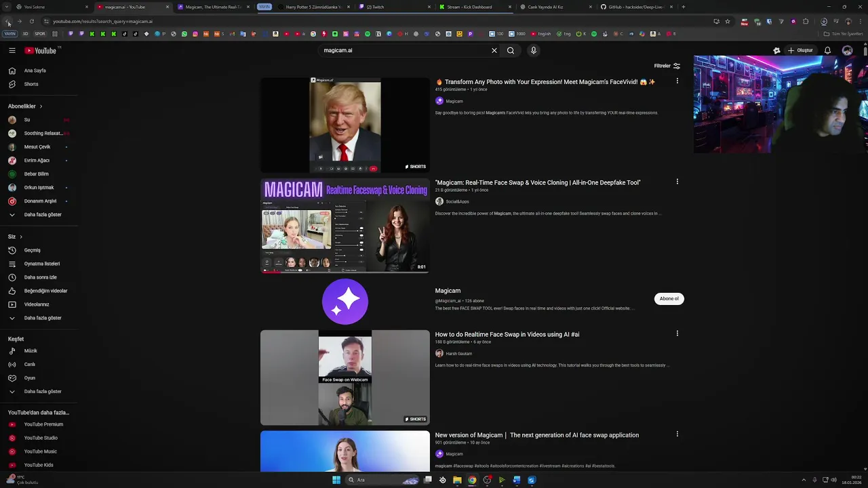Open a new browser tab
The image size is (868, 488).
point(683,7)
